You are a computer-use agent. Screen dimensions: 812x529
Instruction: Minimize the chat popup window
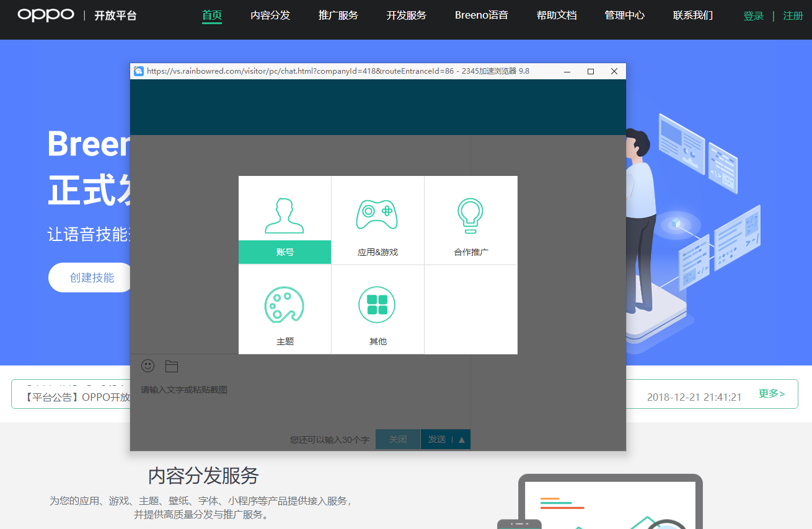click(567, 71)
